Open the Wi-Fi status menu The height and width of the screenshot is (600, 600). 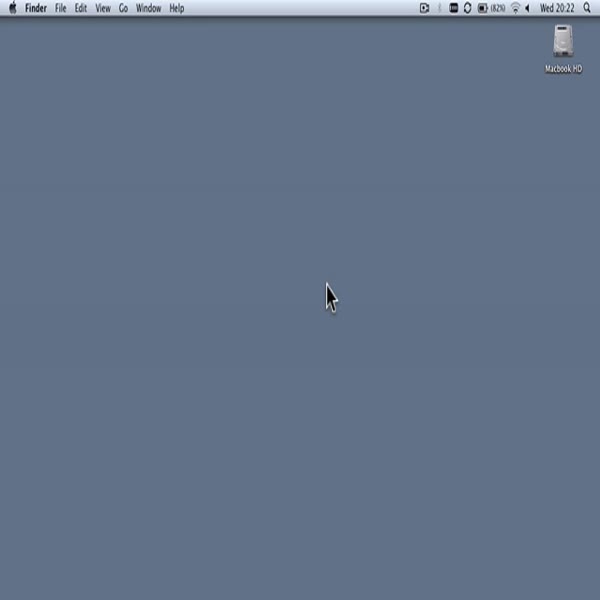(x=515, y=8)
